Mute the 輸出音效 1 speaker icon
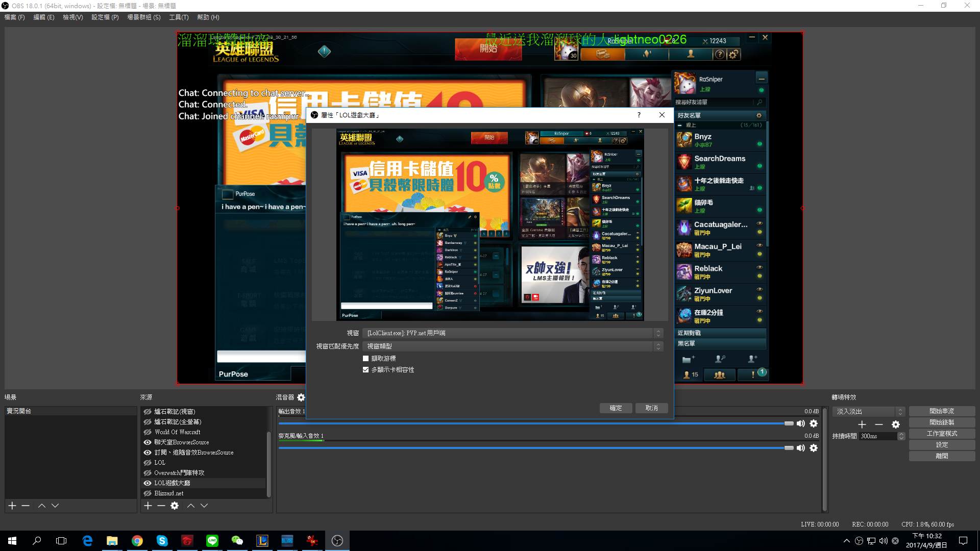The height and width of the screenshot is (551, 980). pos(801,423)
